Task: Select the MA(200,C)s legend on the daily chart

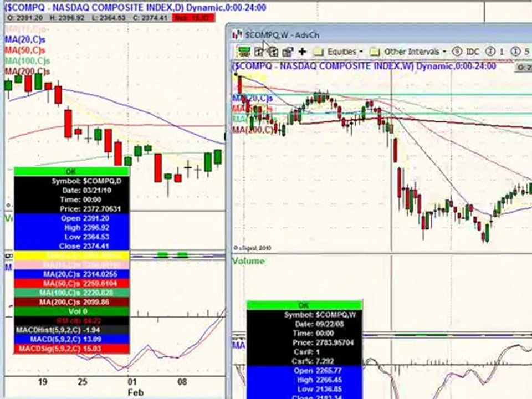Action: [27, 71]
